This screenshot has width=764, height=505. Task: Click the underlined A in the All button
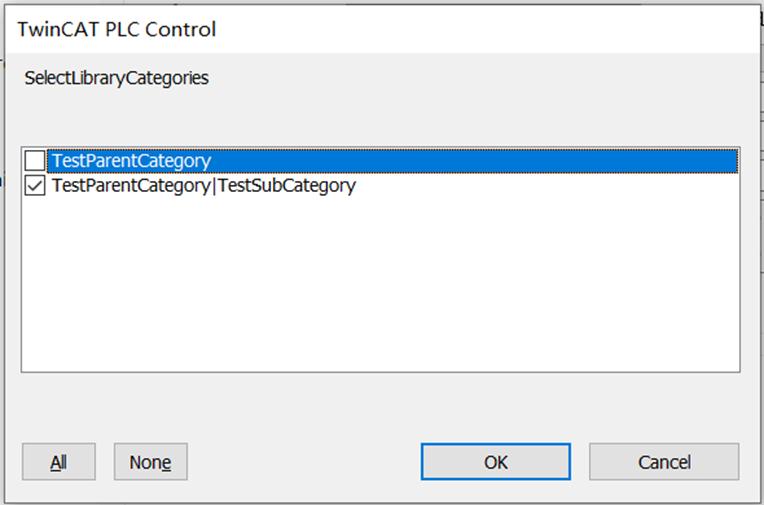coord(54,462)
